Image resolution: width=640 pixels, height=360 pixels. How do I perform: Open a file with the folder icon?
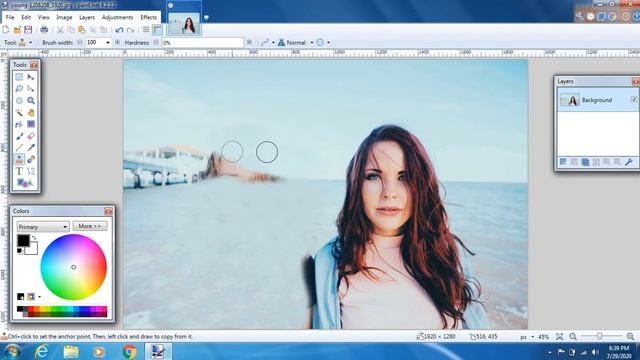pyautogui.click(x=17, y=30)
